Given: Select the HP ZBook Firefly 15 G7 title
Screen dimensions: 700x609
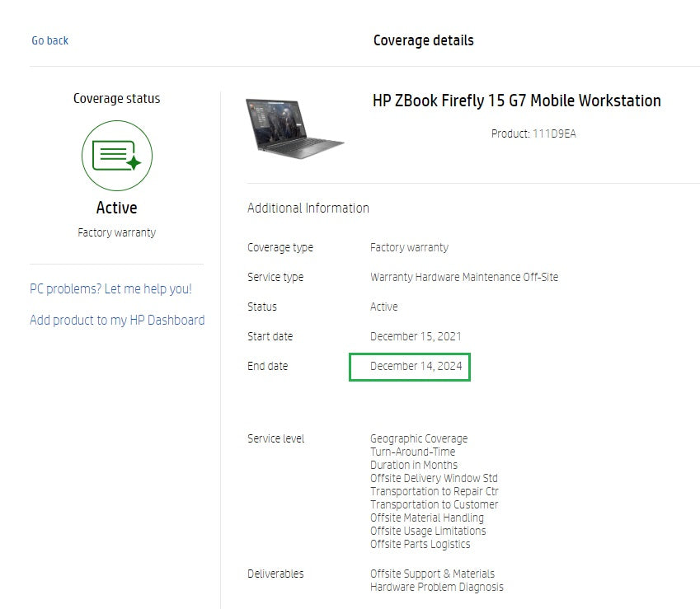Looking at the screenshot, I should coord(516,101).
